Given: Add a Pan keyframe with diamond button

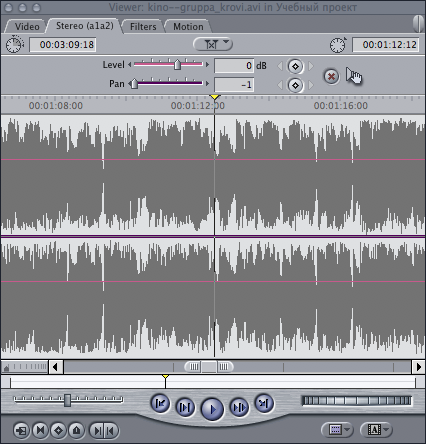Looking at the screenshot, I should 295,85.
